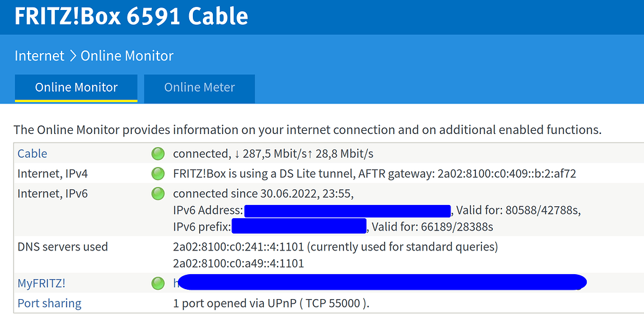Switch to the Online Monitor tab
The height and width of the screenshot is (324, 644).
pyautogui.click(x=76, y=87)
